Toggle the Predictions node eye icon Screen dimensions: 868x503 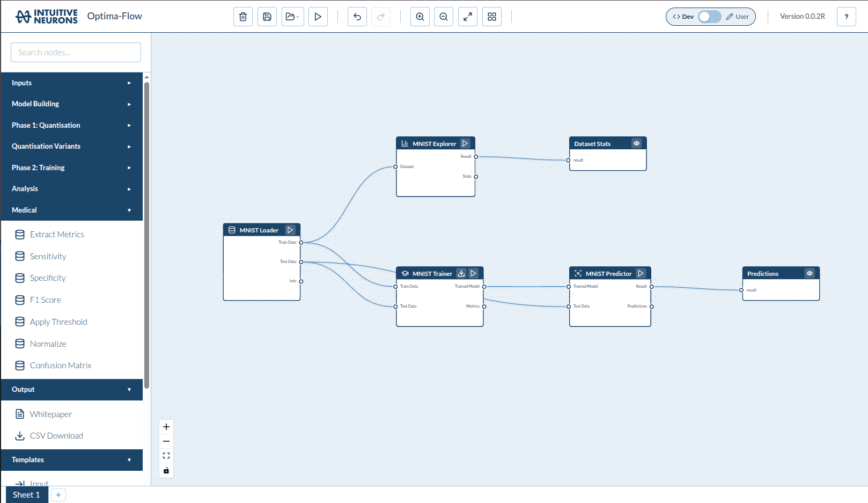click(x=810, y=273)
